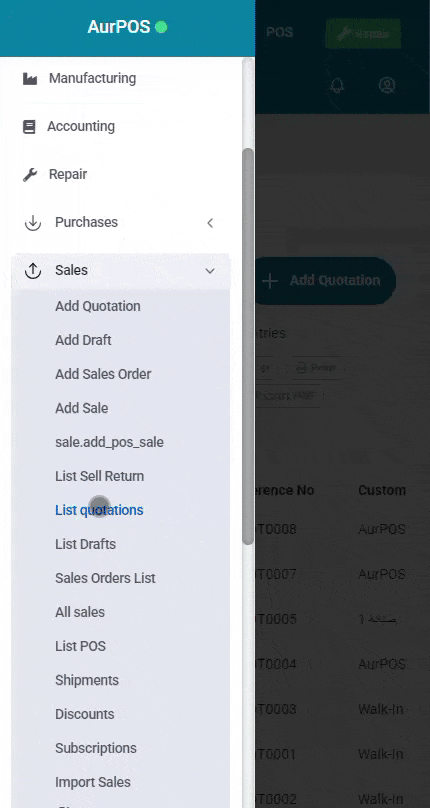Open the Discounts menu item
Image resolution: width=430 pixels, height=808 pixels.
pyautogui.click(x=85, y=714)
